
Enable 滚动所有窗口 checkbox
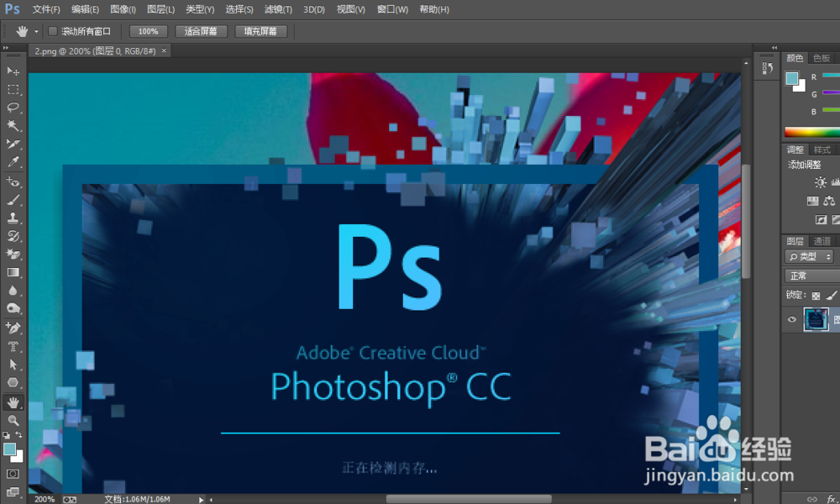52,31
